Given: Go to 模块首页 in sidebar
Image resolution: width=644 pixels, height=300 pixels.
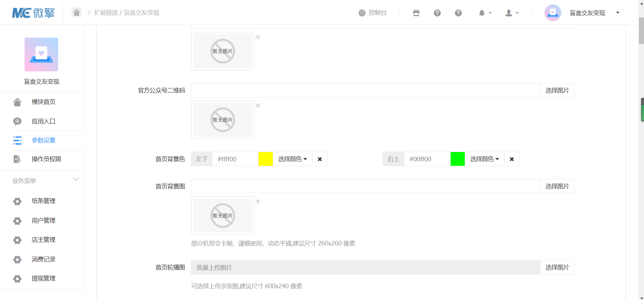Looking at the screenshot, I should tap(43, 102).
